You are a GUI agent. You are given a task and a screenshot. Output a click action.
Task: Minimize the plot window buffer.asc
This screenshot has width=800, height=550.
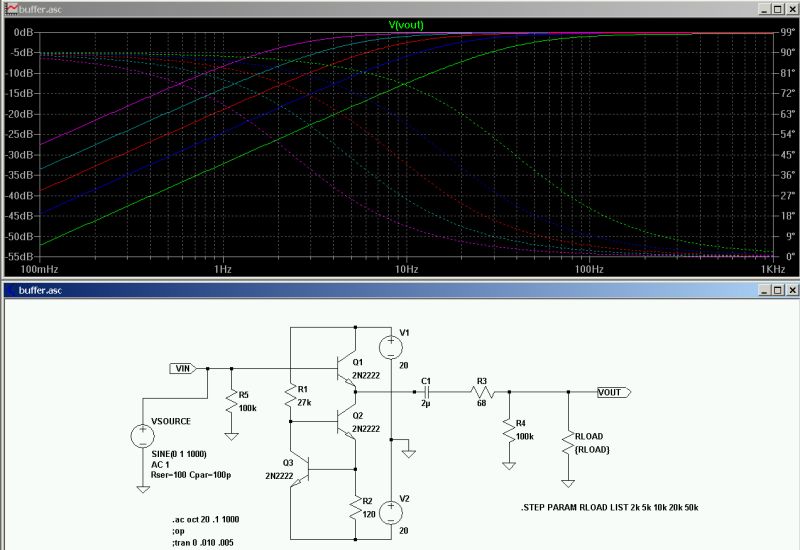coord(764,9)
